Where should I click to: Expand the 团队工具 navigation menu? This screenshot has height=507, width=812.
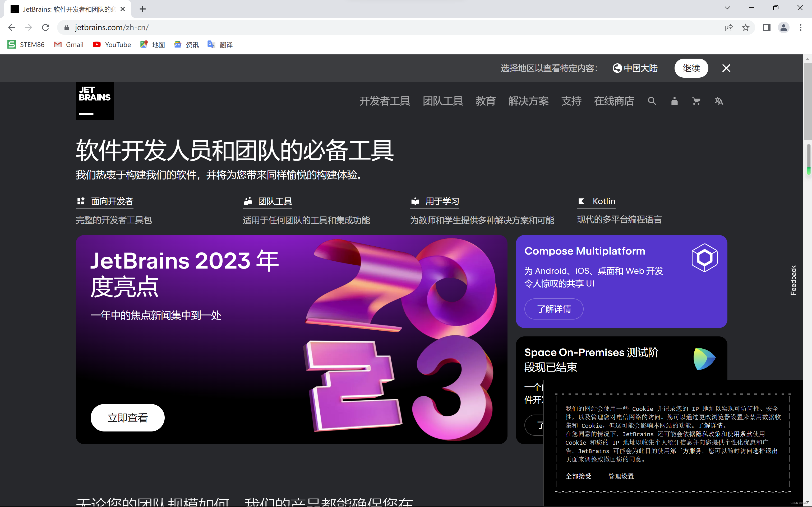point(442,101)
